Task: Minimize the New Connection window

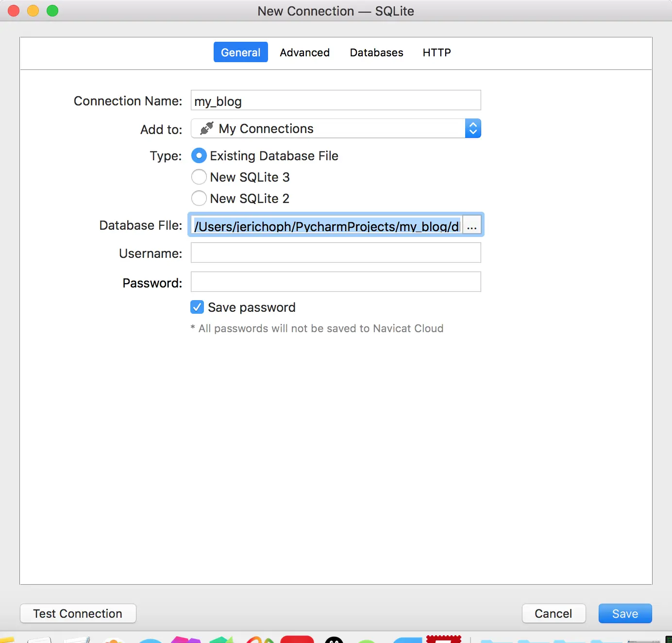Action: click(33, 11)
